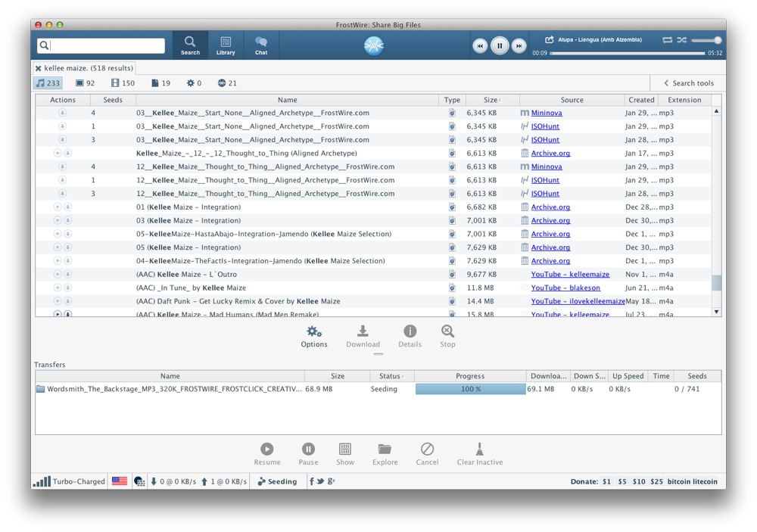Resume the selected transfer
The image size is (757, 532).
point(267,454)
